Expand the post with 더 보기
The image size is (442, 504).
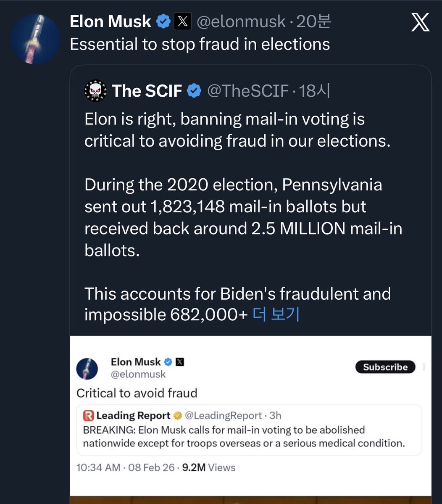coord(276,314)
